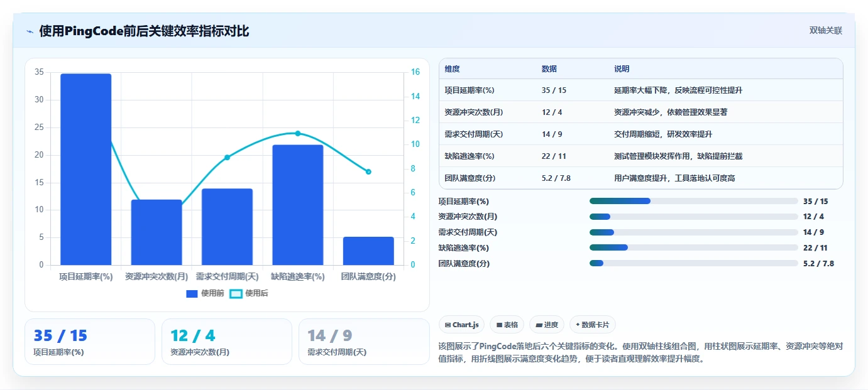Click the 22 / 11 table cell

(554, 156)
